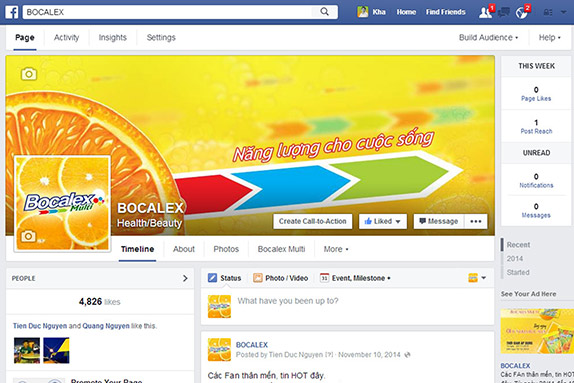This screenshot has height=383, width=574.
Task: Select the Page tab
Action: [25, 37]
